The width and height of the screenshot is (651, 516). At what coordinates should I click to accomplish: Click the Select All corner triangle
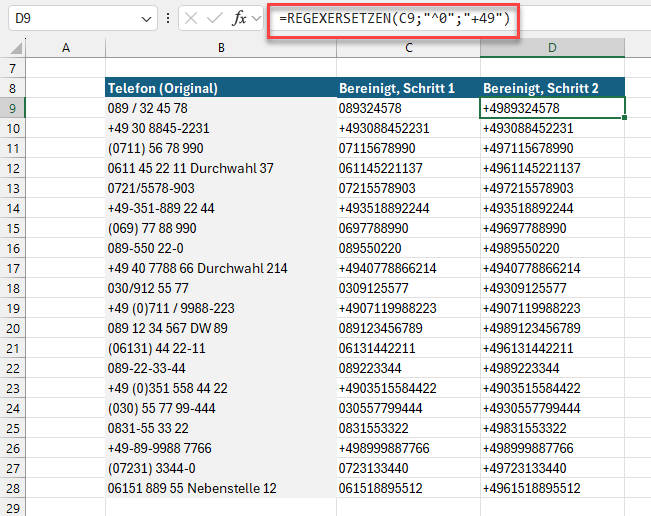[16, 49]
